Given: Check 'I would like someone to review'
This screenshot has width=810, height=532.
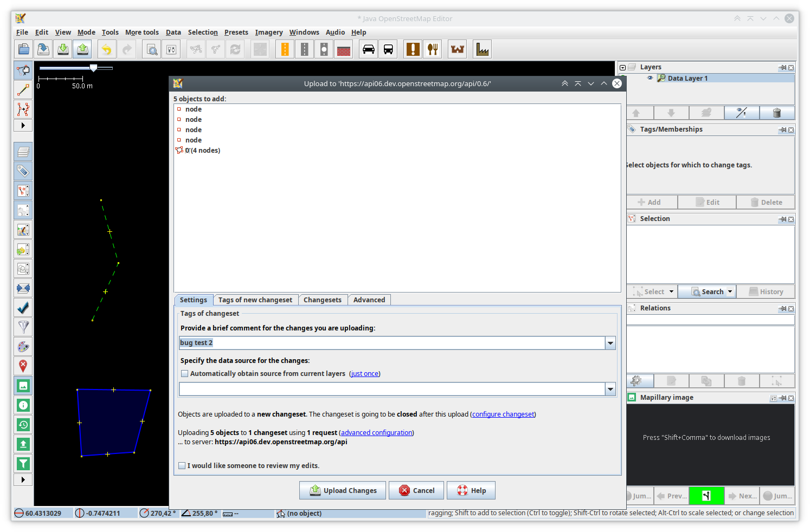Looking at the screenshot, I should [x=182, y=466].
